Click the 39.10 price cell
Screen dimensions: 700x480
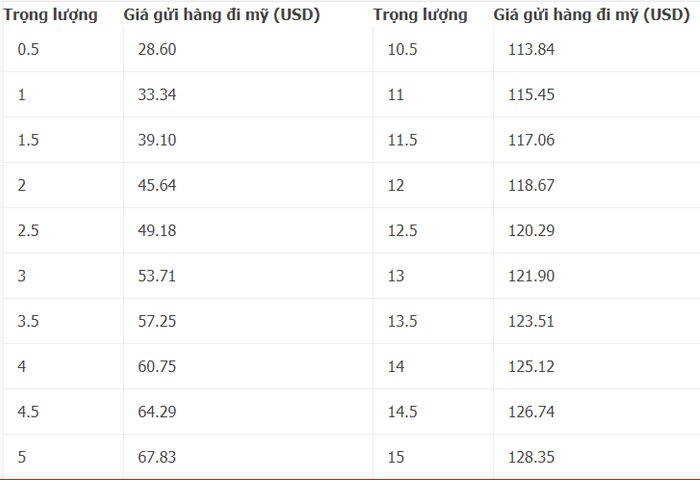157,140
